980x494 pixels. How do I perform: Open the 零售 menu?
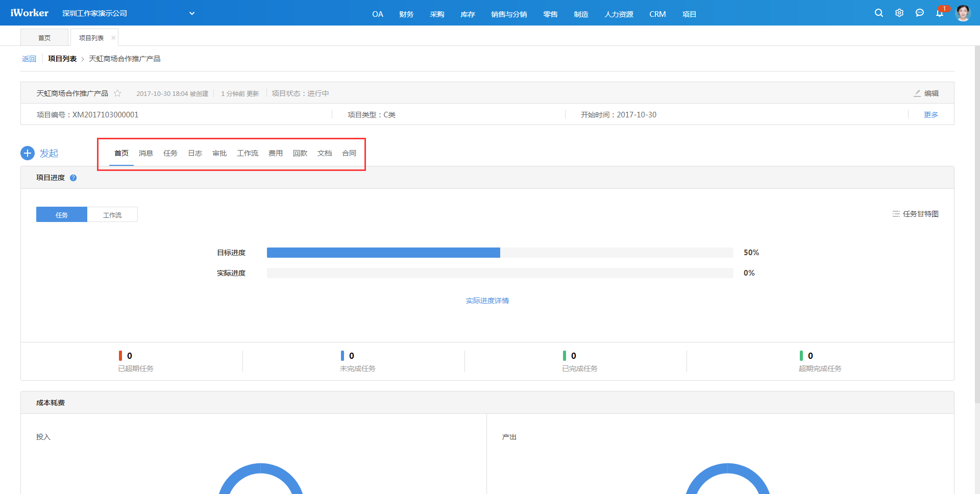tap(550, 14)
